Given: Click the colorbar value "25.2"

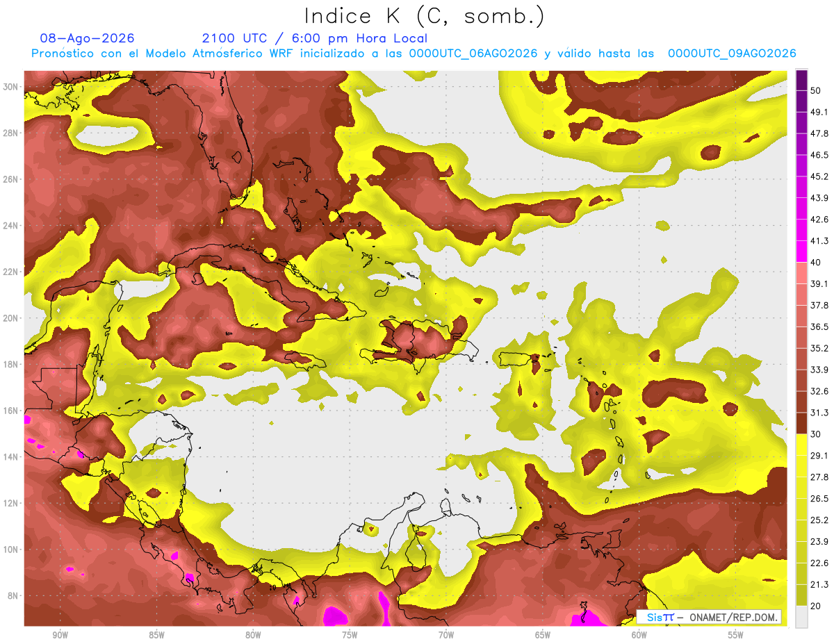Looking at the screenshot, I should point(819,520).
